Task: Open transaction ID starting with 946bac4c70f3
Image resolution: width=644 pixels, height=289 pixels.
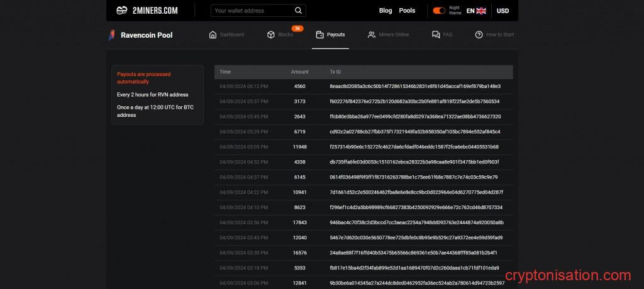Action: click(x=416, y=222)
